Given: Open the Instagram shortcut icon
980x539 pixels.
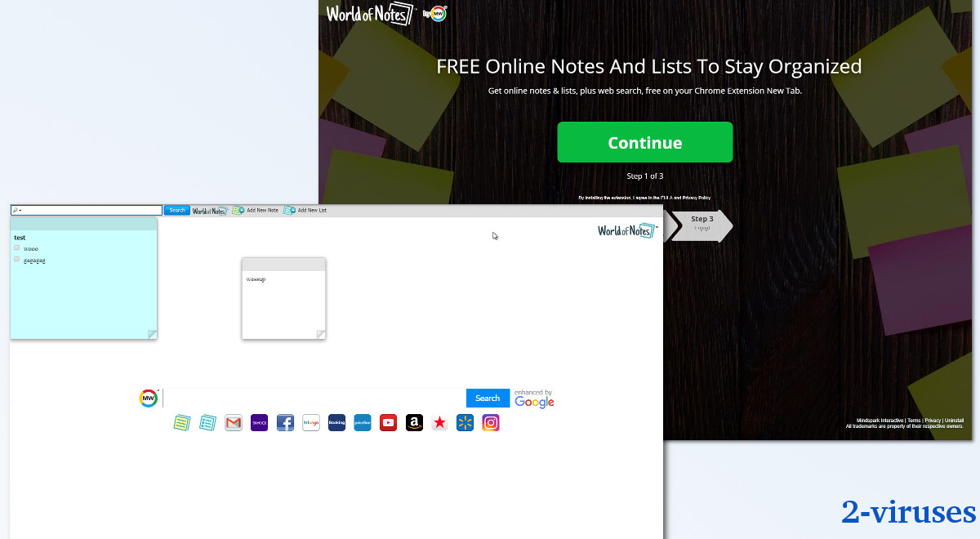Looking at the screenshot, I should point(490,422).
